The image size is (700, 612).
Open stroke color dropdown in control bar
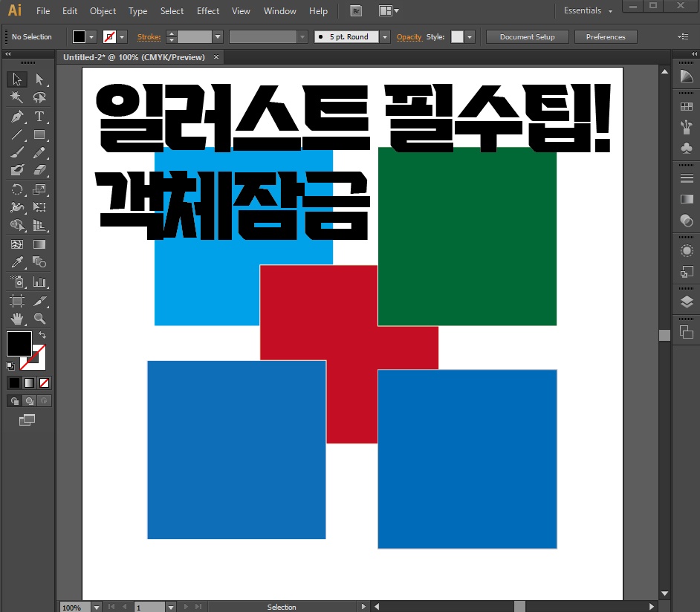[x=122, y=37]
